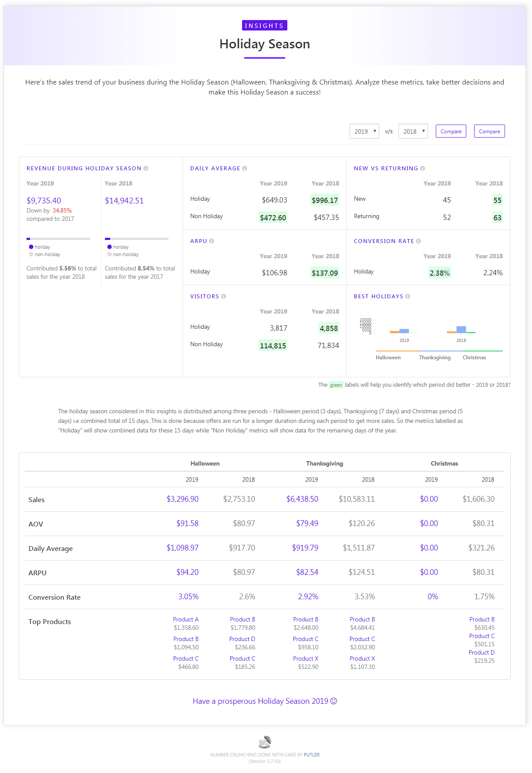Click Have a prosperous Holiday Season 2019 text

point(260,701)
